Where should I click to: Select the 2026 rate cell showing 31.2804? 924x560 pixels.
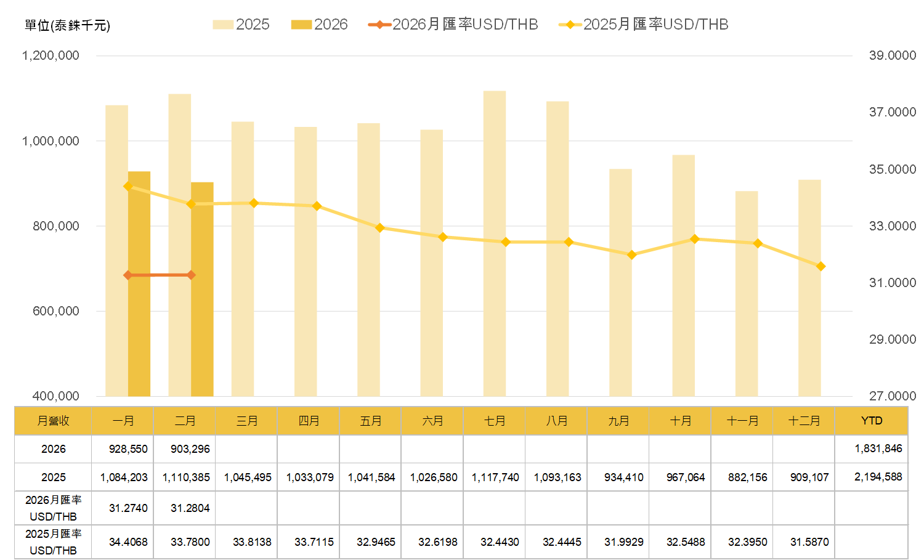(190, 508)
